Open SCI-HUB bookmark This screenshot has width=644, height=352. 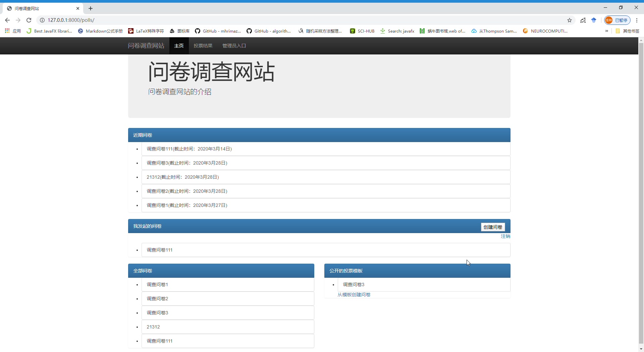coord(362,31)
